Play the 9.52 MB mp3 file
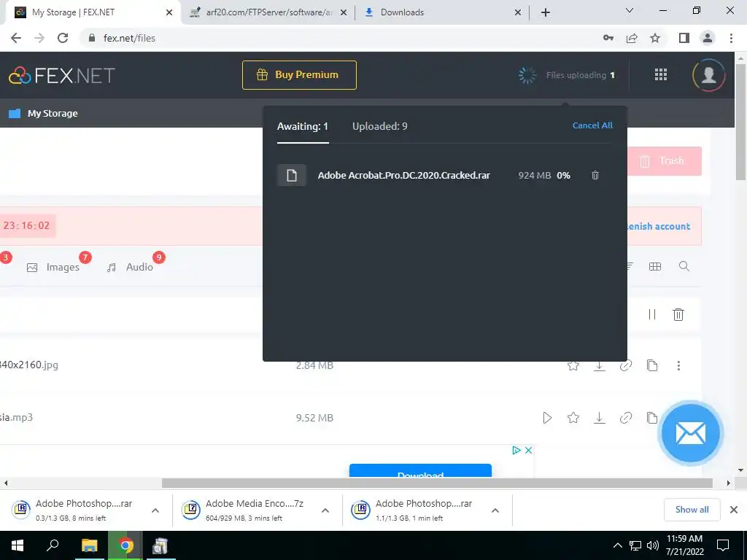Image resolution: width=747 pixels, height=560 pixels. click(x=547, y=418)
